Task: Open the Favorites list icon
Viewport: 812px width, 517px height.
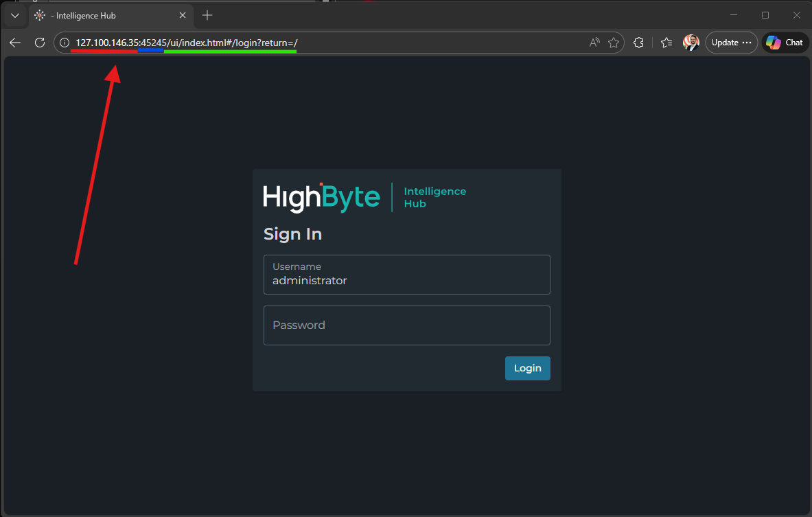Action: (x=666, y=43)
